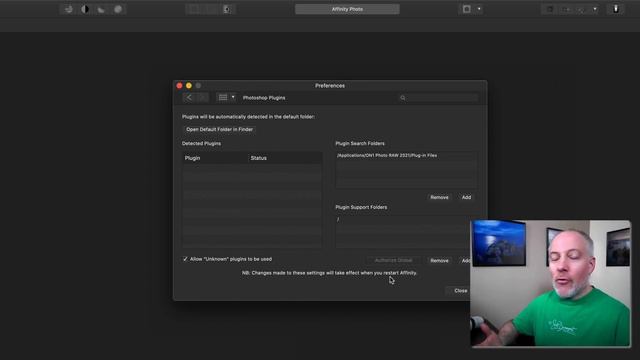Viewport: 640px width, 360px height.
Task: Click the Authorise Global button
Action: tap(393, 260)
